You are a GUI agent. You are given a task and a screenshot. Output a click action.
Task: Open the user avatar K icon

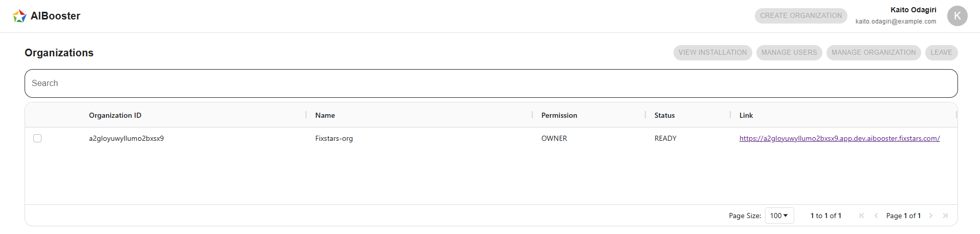point(957,16)
